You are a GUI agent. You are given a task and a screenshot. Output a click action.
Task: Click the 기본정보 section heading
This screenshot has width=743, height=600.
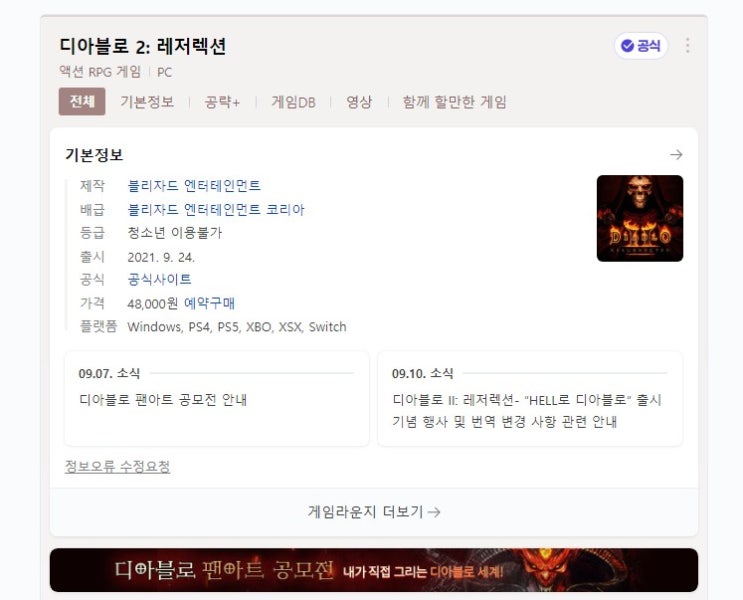pyautogui.click(x=94, y=155)
